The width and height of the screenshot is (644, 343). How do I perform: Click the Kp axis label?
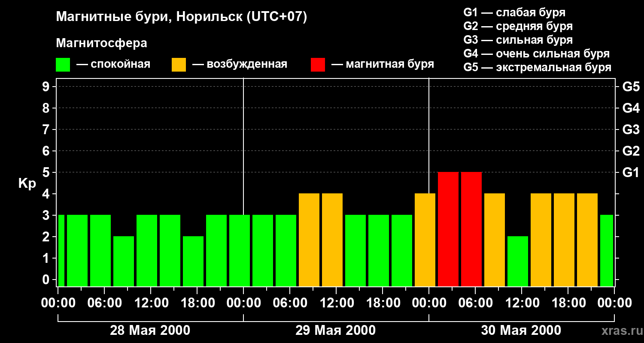pyautogui.click(x=27, y=184)
